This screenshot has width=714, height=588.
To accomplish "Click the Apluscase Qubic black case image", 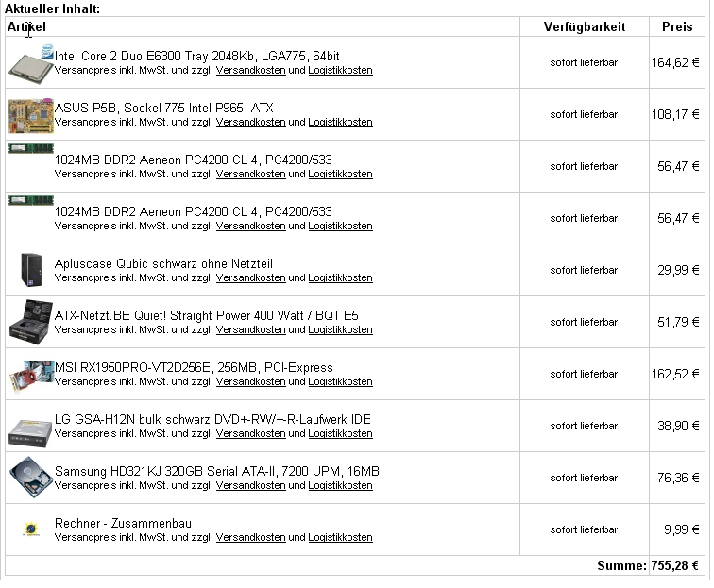I will coord(31,270).
